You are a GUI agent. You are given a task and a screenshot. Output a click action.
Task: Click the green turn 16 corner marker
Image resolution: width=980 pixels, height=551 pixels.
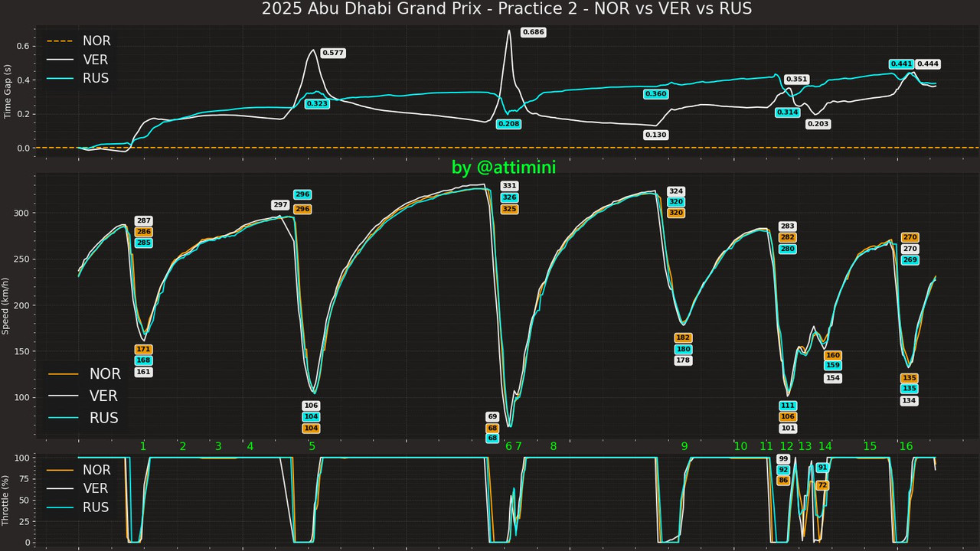coord(906,446)
